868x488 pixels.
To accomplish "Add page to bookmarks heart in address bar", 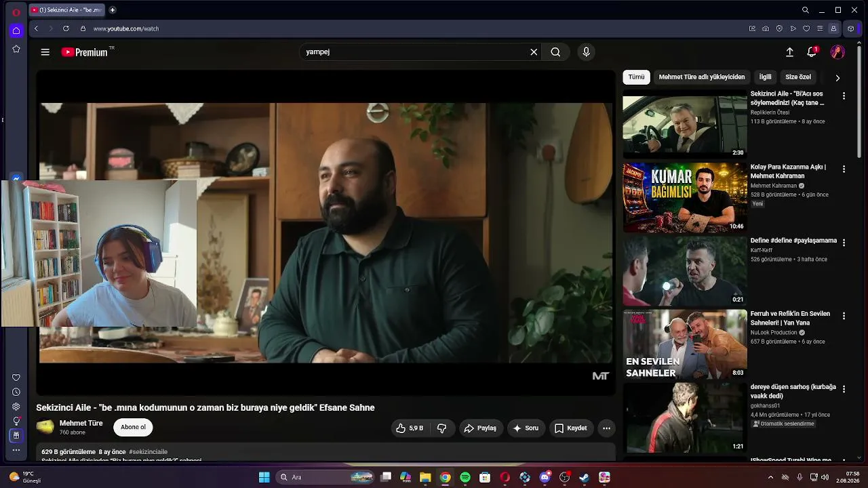I will (806, 28).
